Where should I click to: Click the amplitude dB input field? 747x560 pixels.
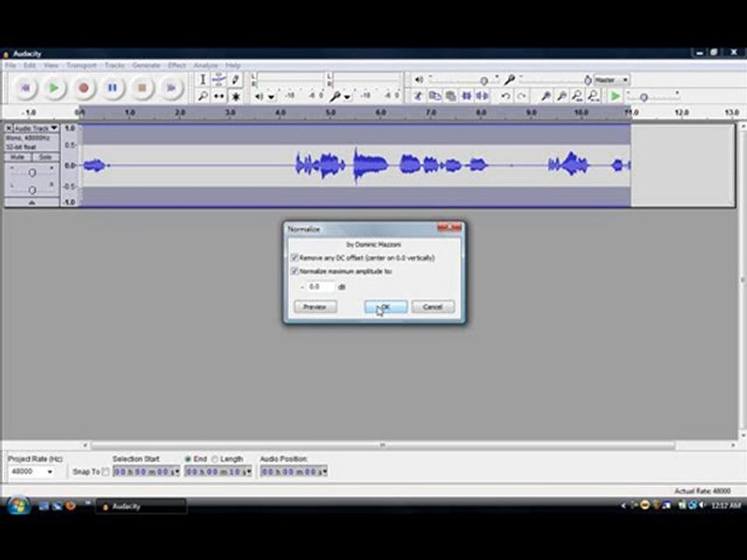(x=321, y=287)
